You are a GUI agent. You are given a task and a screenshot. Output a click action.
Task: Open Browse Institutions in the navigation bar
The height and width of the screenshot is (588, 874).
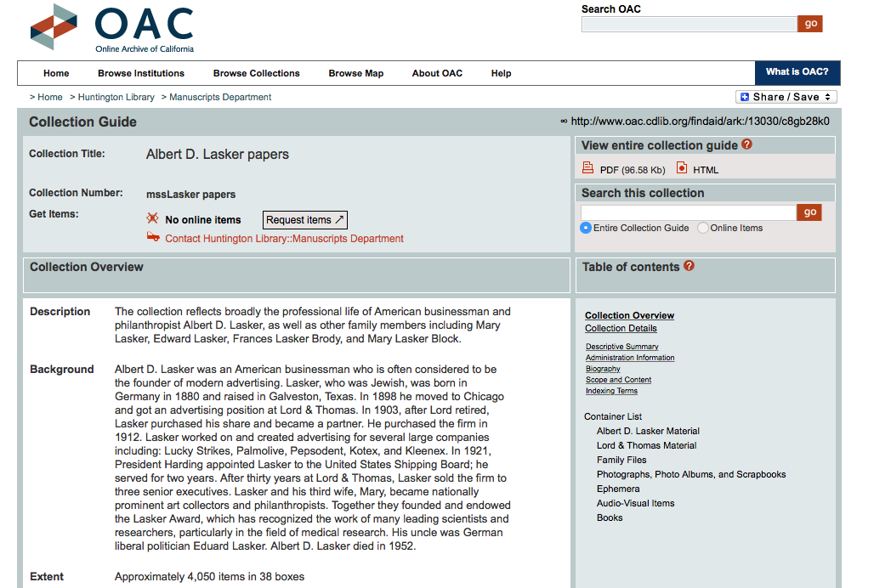tap(141, 73)
